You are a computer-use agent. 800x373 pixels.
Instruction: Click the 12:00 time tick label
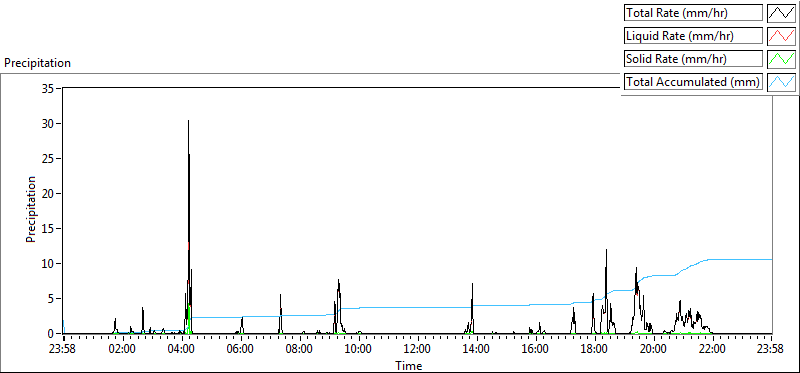click(418, 350)
